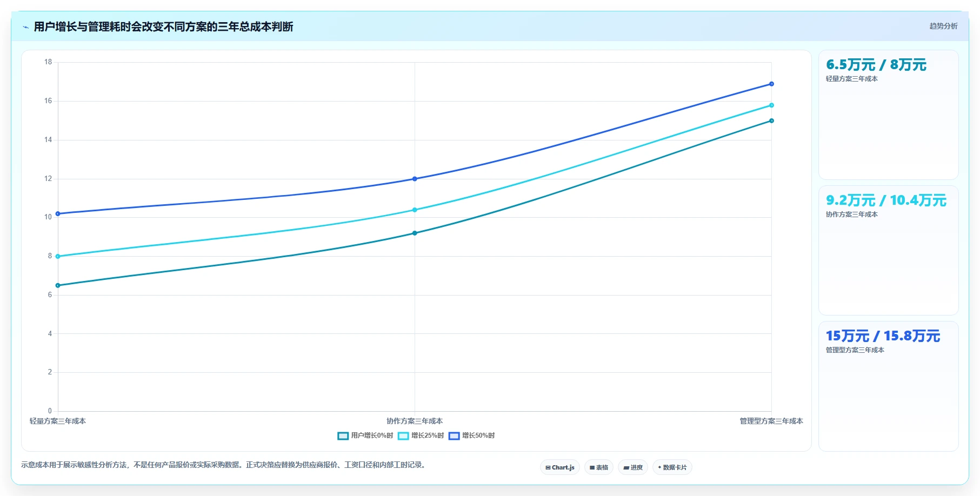980x496 pixels.
Task: Click the 0% growth point at 协作方案 (9.2)
Action: point(415,233)
